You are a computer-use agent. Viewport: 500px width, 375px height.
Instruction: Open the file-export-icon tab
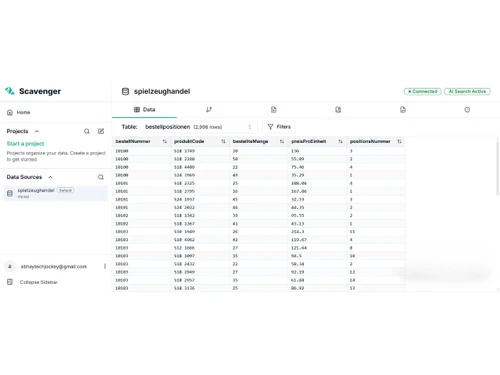pyautogui.click(x=338, y=110)
